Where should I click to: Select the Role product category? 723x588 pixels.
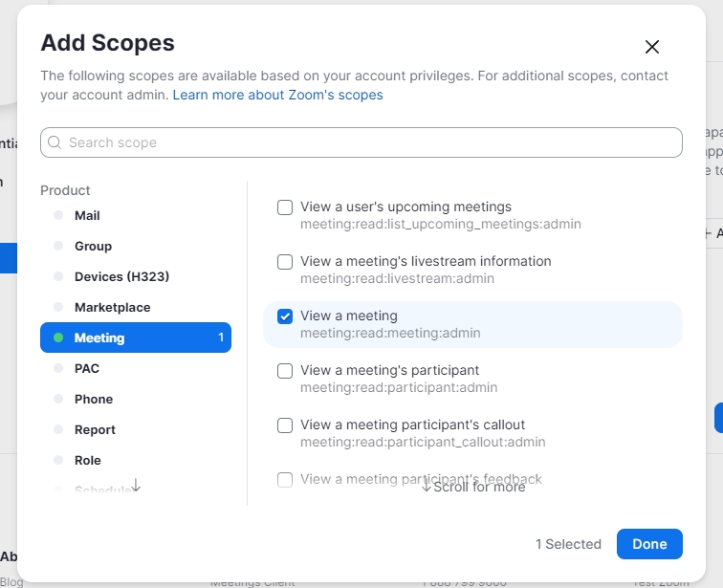tap(88, 460)
